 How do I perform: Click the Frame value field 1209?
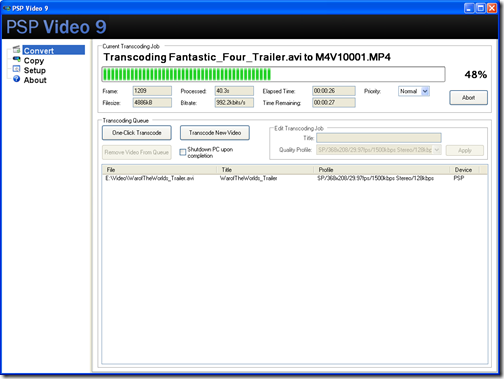pos(152,91)
